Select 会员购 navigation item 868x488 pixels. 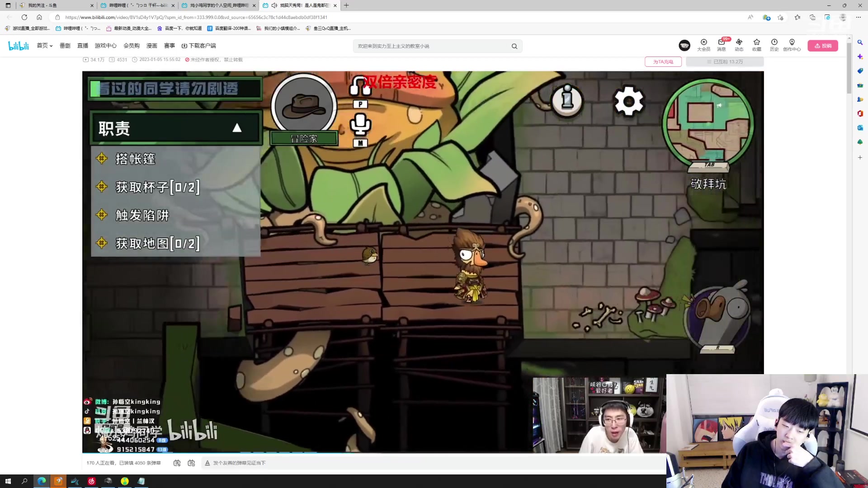click(132, 46)
